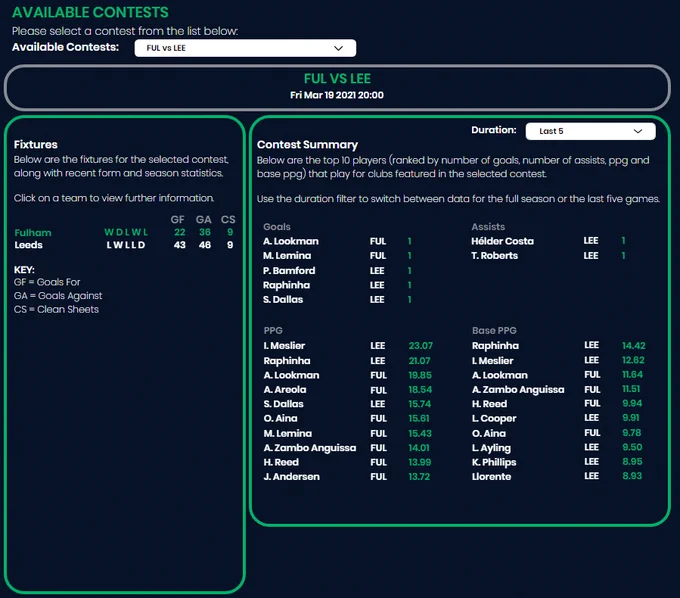
Task: Click the GF column header
Action: (x=177, y=220)
